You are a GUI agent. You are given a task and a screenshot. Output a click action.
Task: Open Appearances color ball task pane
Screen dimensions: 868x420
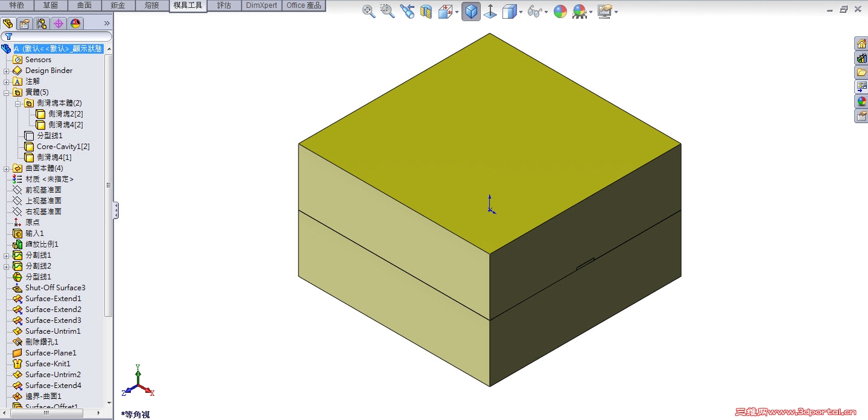pos(861,101)
